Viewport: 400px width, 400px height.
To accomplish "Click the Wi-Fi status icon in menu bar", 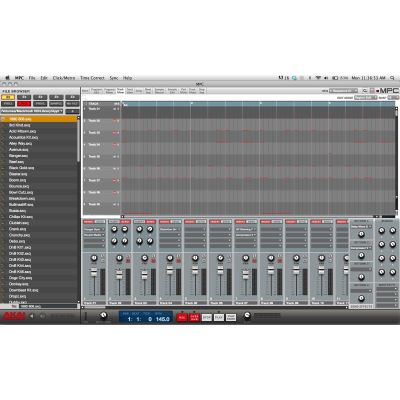I will tap(318, 78).
